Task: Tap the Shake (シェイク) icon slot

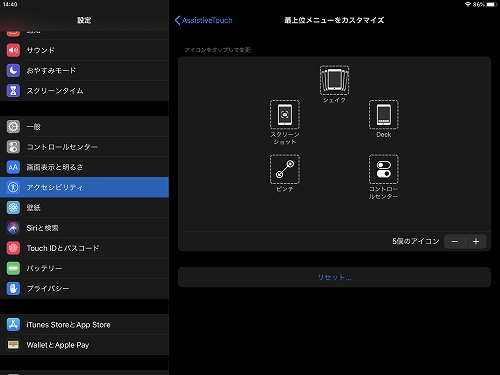Action: point(334,80)
